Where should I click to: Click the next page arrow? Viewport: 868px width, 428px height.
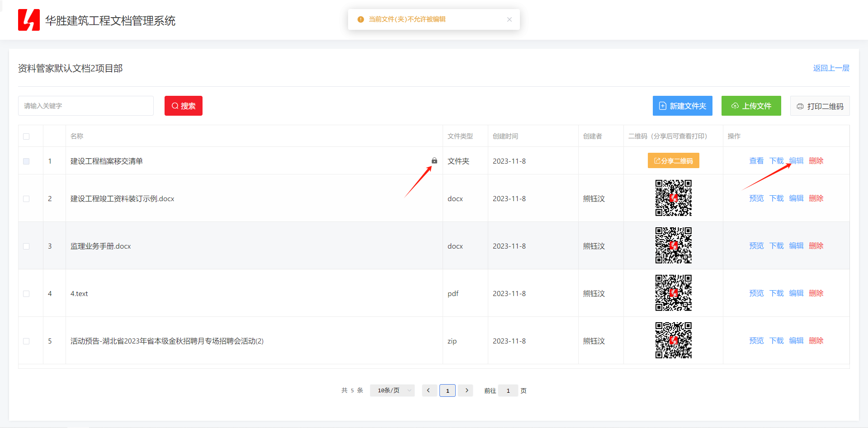coord(466,390)
